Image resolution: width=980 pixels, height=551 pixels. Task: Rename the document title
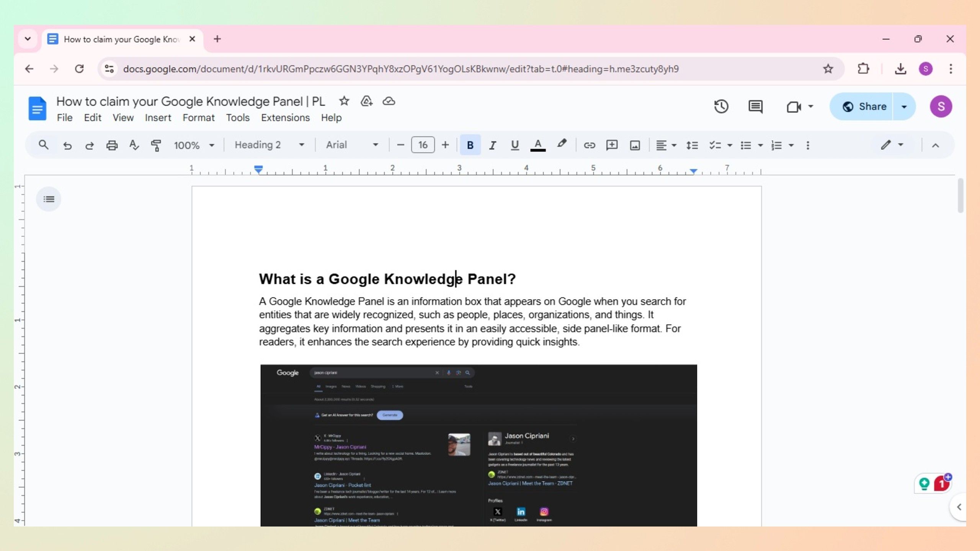pos(191,101)
